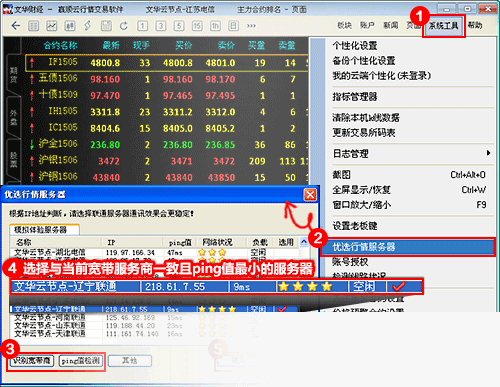Select the IC1505 contract row
Viewport: 500px width, 387px height.
tap(167, 128)
